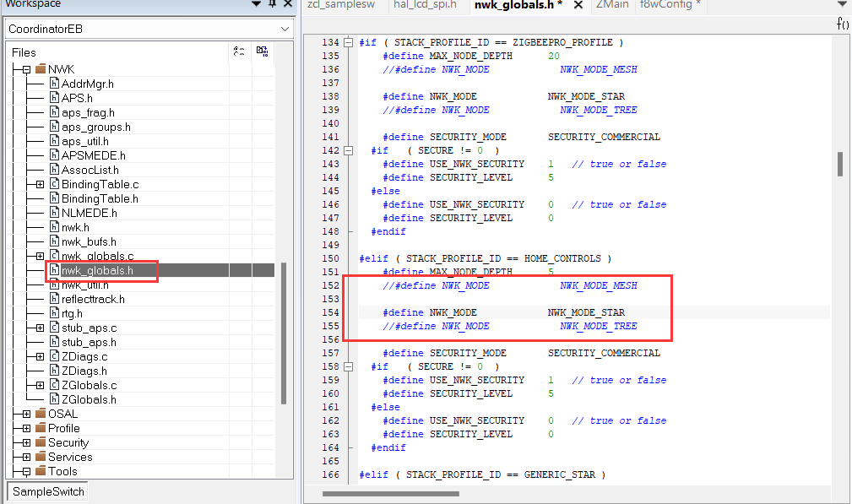This screenshot has height=504, width=852.
Task: Click the stub_aps.c source file icon
Action: point(54,327)
